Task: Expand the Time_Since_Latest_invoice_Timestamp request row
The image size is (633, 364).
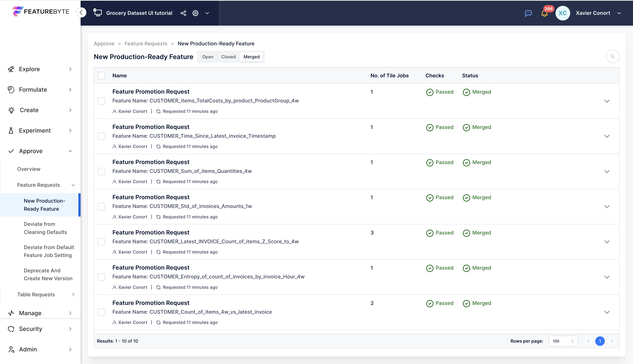Action: [607, 136]
